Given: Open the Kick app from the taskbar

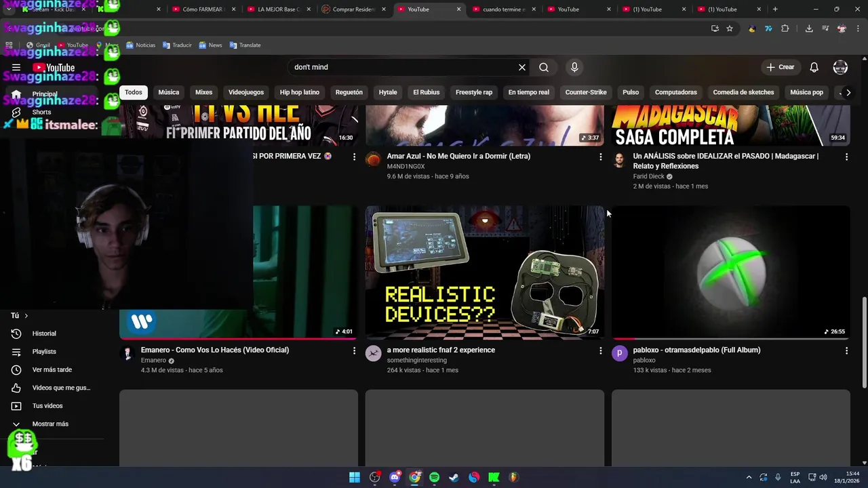Looking at the screenshot, I should 494,477.
